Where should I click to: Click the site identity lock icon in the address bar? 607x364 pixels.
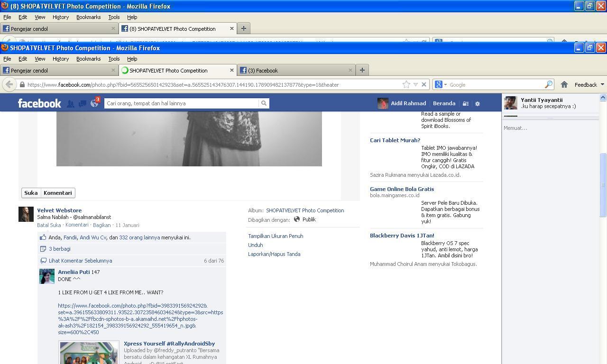pyautogui.click(x=22, y=85)
